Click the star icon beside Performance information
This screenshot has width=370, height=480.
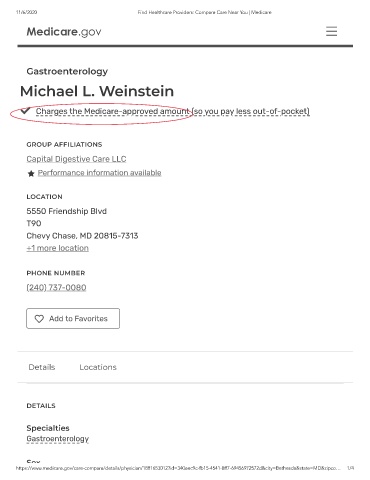(x=31, y=173)
